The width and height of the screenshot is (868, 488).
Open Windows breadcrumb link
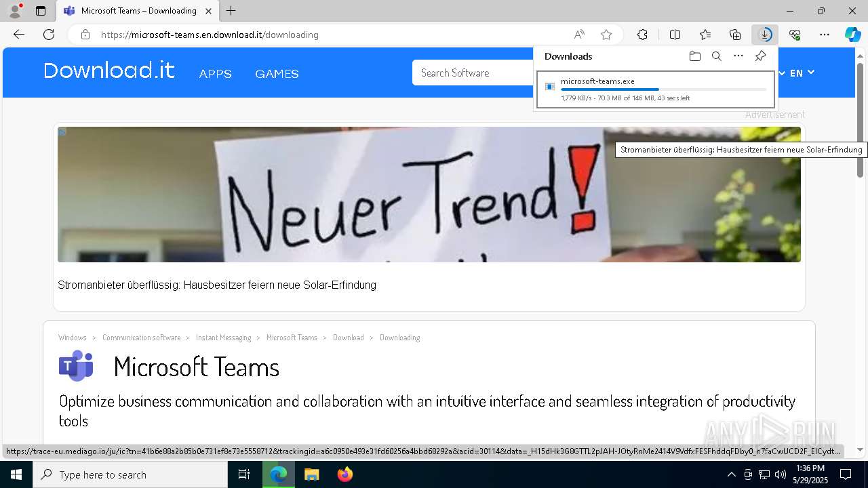point(73,338)
